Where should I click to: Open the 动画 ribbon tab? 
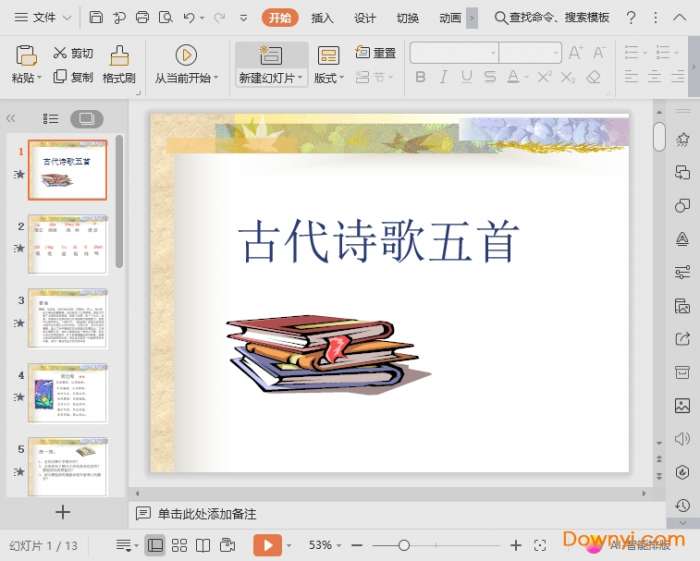pos(450,18)
